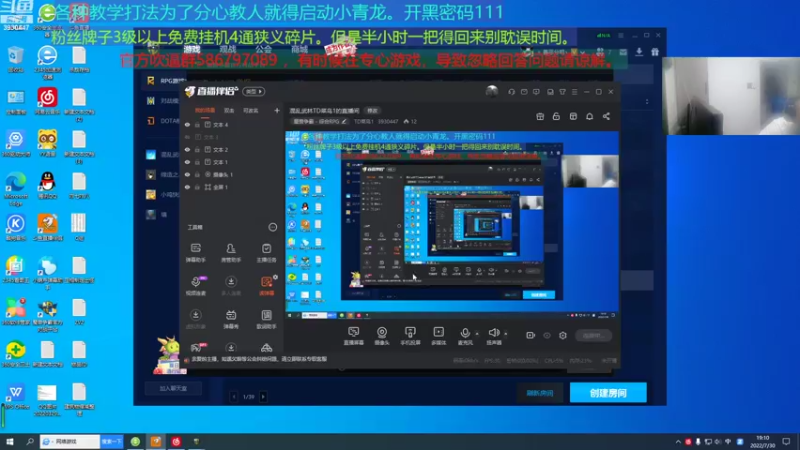Add a 直播屏幕 screen capture source

353,336
